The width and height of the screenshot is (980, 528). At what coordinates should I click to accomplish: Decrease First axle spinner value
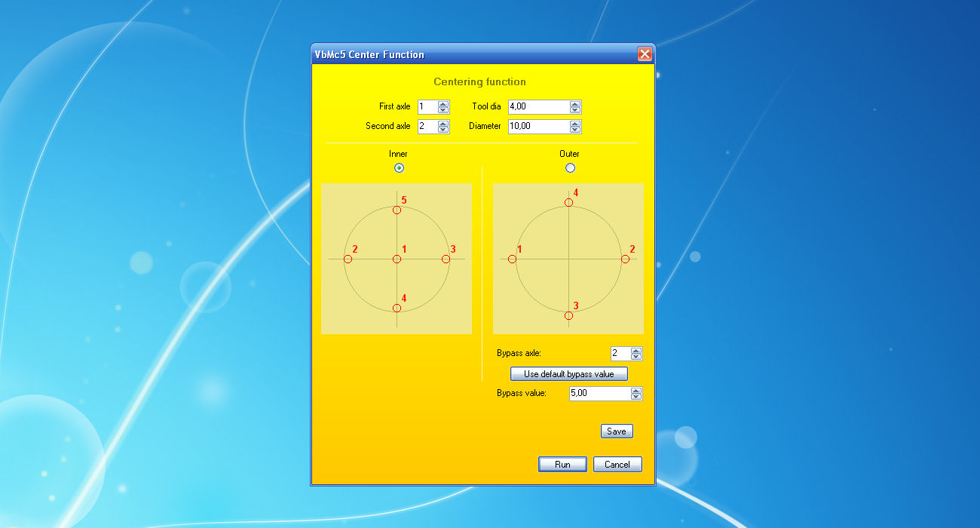[443, 110]
